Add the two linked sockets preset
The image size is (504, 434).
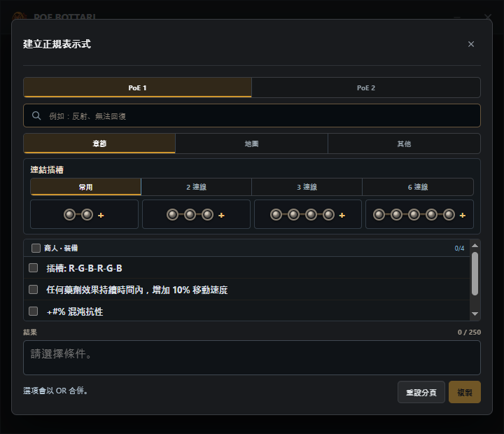[84, 214]
